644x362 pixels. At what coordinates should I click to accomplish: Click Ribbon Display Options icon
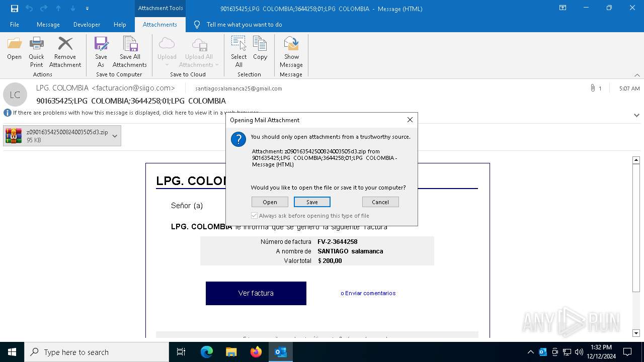click(563, 8)
